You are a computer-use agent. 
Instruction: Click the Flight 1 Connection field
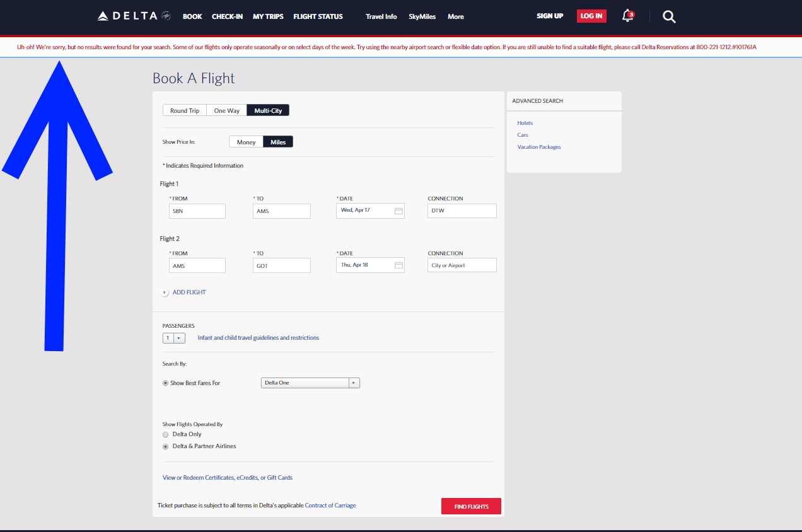click(462, 211)
